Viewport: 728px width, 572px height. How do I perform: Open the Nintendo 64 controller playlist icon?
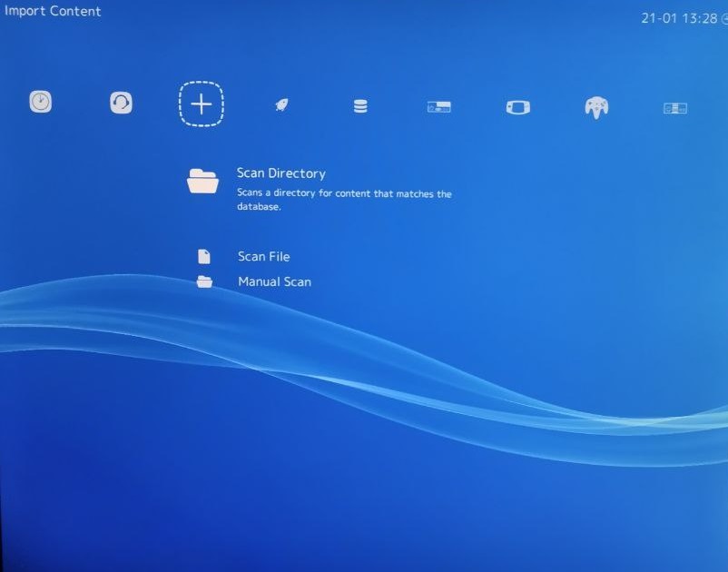click(x=596, y=108)
